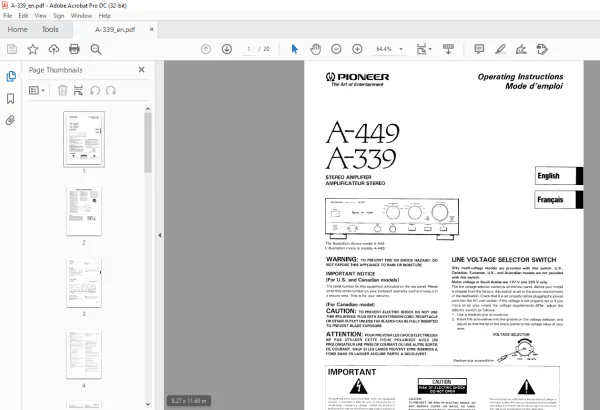
Task: Rotate page clockwise
Action: [111, 90]
